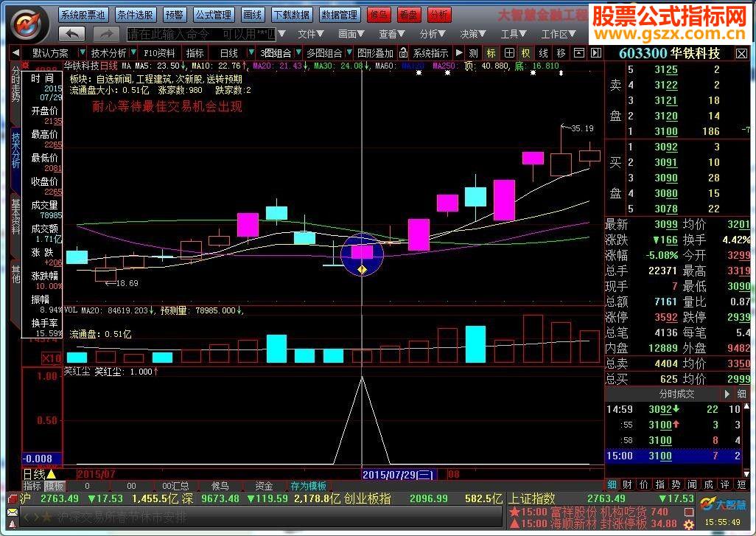Open the 工作区 menu
The image size is (756, 536).
click(x=559, y=34)
